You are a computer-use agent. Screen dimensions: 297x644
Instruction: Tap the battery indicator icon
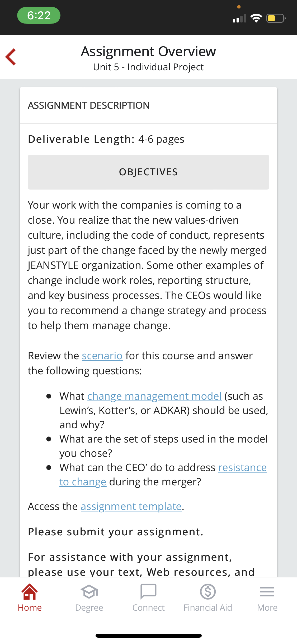[x=276, y=18]
